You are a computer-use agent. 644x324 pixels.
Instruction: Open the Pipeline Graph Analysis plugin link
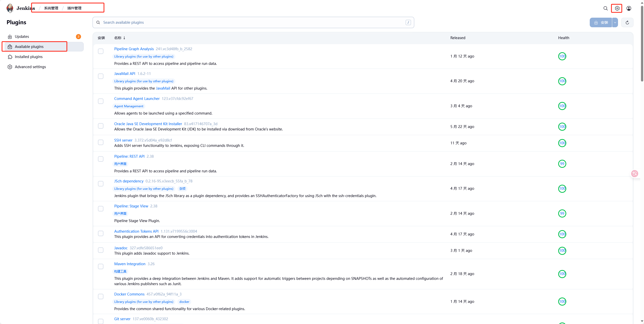[x=134, y=49]
